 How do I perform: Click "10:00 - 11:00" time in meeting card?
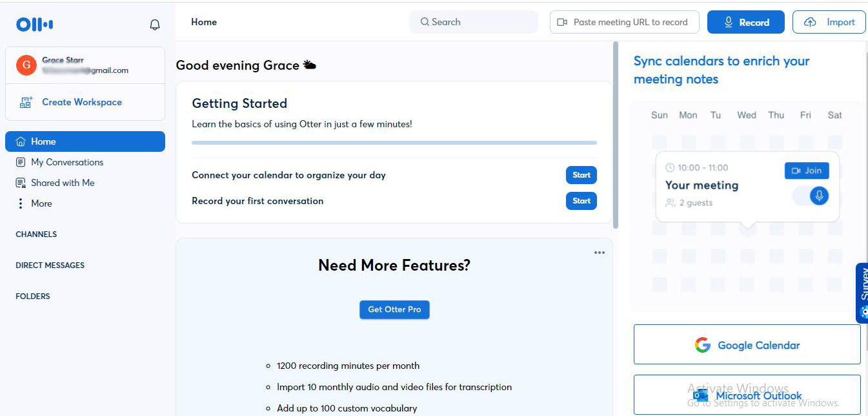703,168
